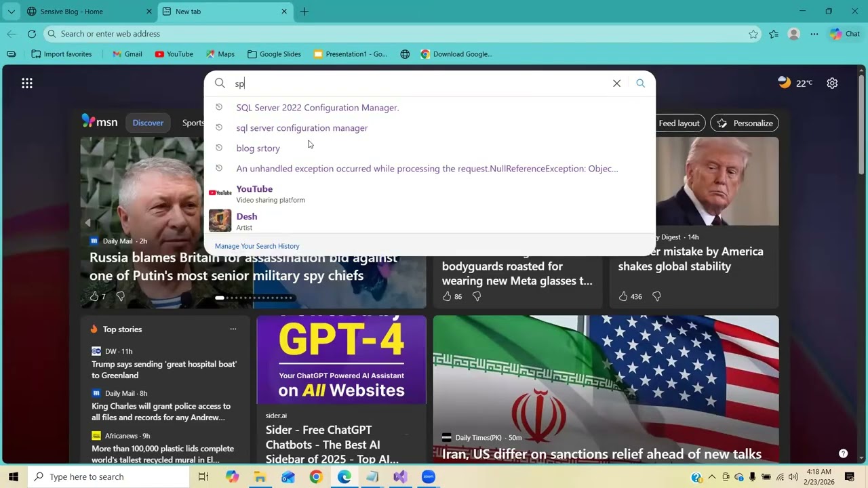The width and height of the screenshot is (868, 488).
Task: Open Copilot Chat button
Action: [x=845, y=34]
